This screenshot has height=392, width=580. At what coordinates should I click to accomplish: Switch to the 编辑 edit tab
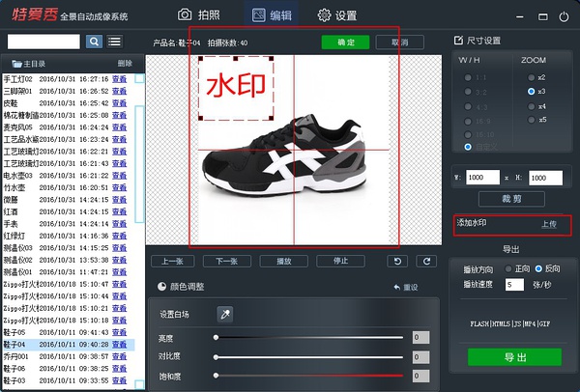272,15
